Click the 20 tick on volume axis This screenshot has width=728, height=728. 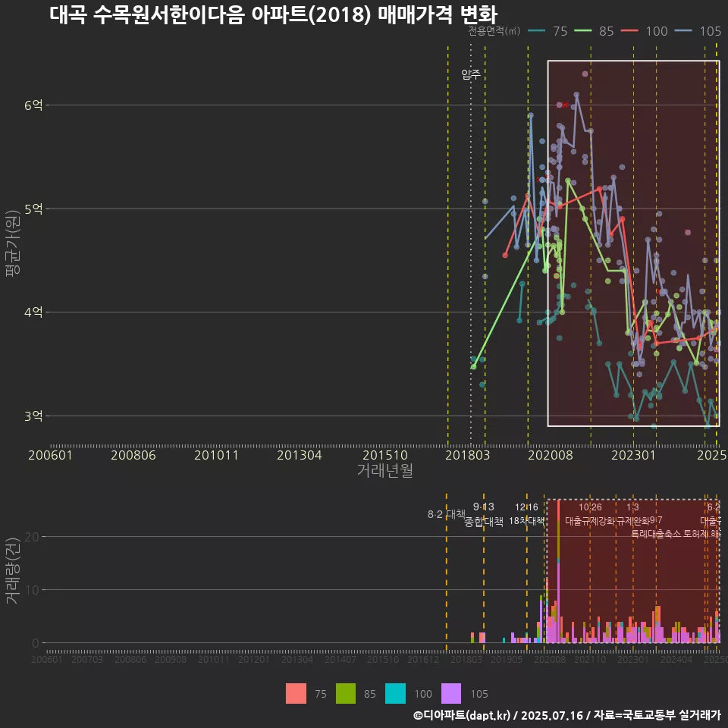click(32, 537)
